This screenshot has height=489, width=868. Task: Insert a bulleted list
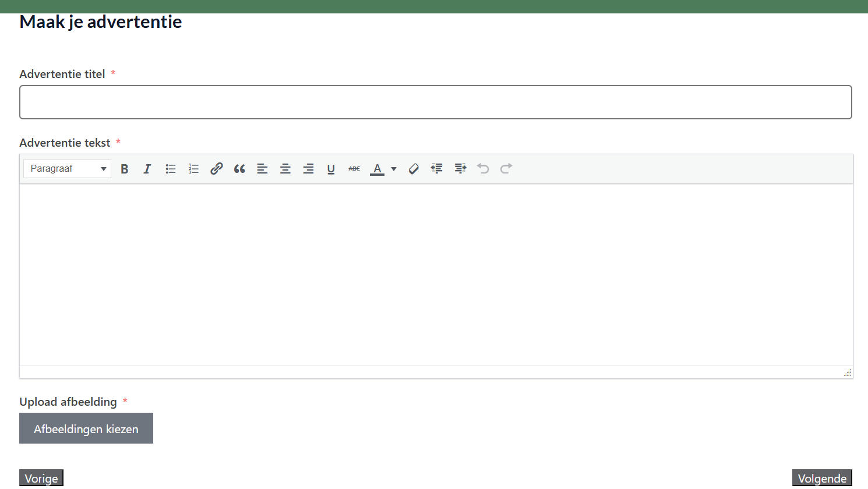click(x=171, y=169)
